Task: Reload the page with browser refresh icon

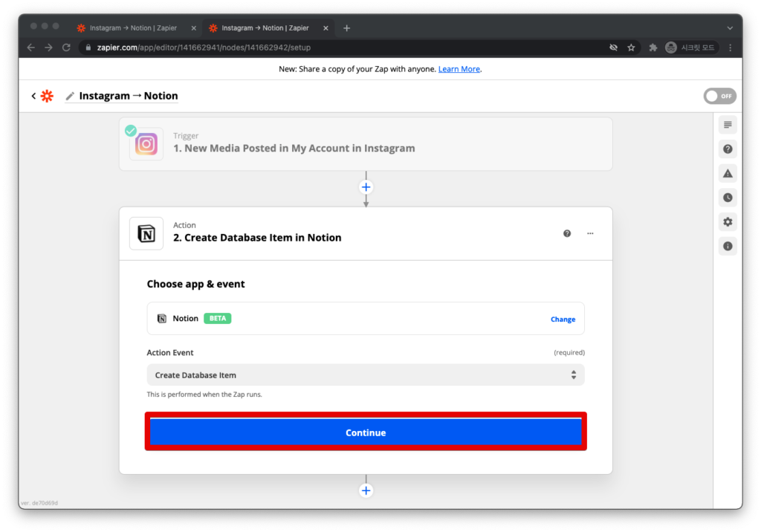Action: (x=66, y=48)
